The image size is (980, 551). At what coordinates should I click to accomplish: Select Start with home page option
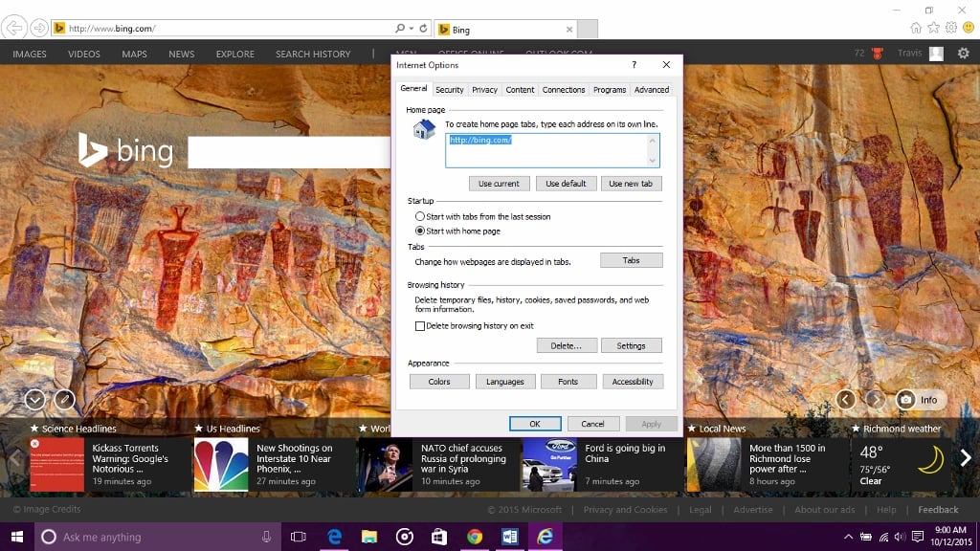coord(419,231)
